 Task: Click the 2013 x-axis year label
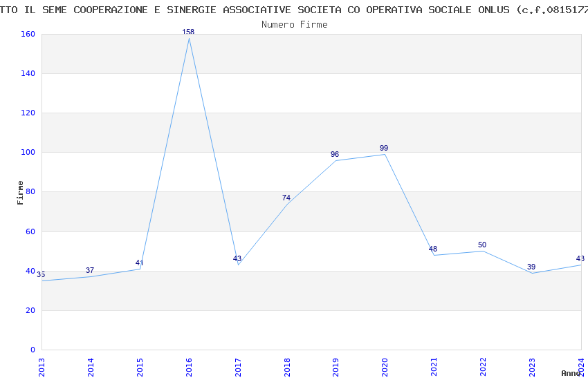point(42,368)
